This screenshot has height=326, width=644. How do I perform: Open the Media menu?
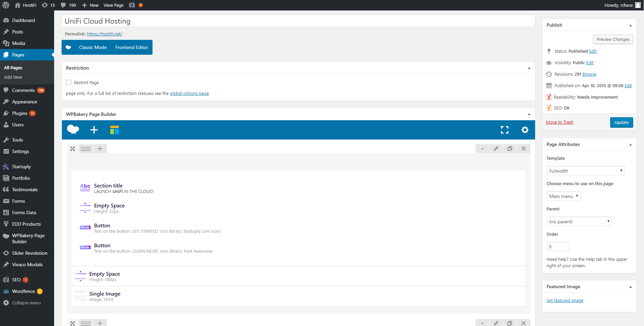(27, 43)
